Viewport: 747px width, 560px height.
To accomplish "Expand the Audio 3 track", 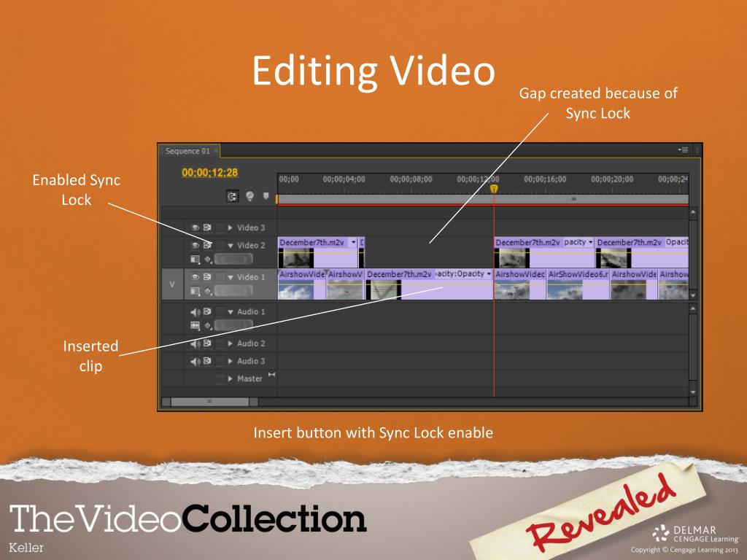I will [x=230, y=361].
